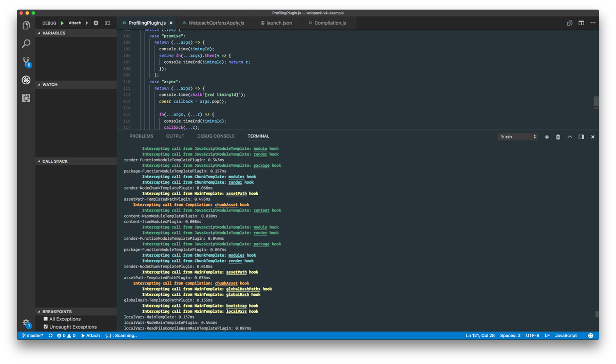Open the Search view icon
The width and height of the screenshot is (616, 364).
pos(26,44)
